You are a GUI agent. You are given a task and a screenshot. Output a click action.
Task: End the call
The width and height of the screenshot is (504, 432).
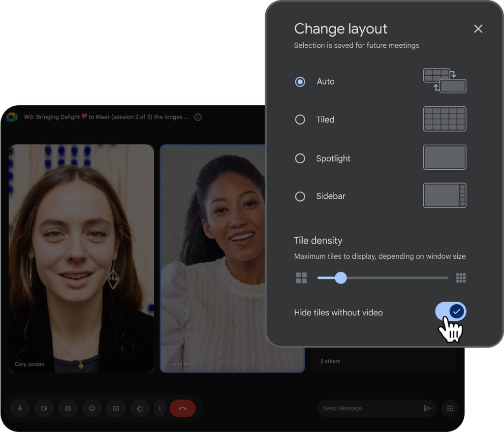[183, 408]
